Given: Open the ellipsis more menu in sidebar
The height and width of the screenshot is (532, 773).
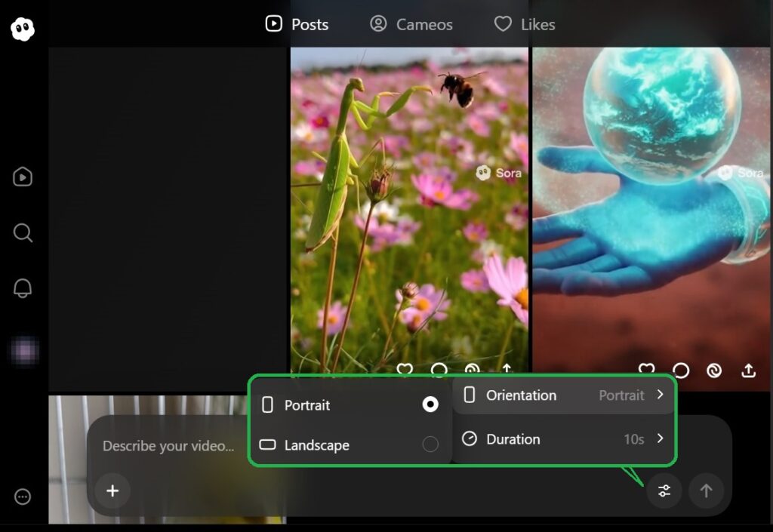Looking at the screenshot, I should [23, 497].
